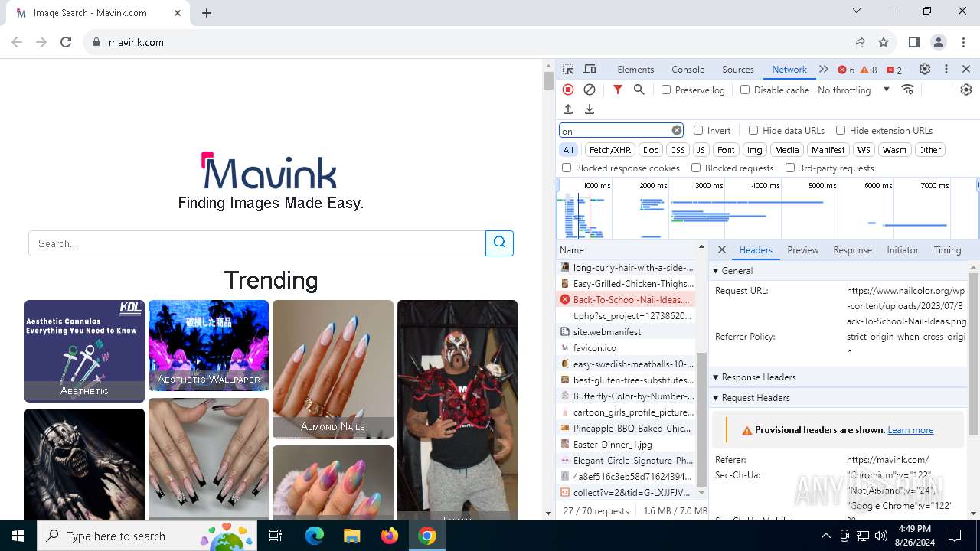This screenshot has height=551, width=980.
Task: Select the Back-To-School-Nail-Ideas request row
Action: pos(626,299)
